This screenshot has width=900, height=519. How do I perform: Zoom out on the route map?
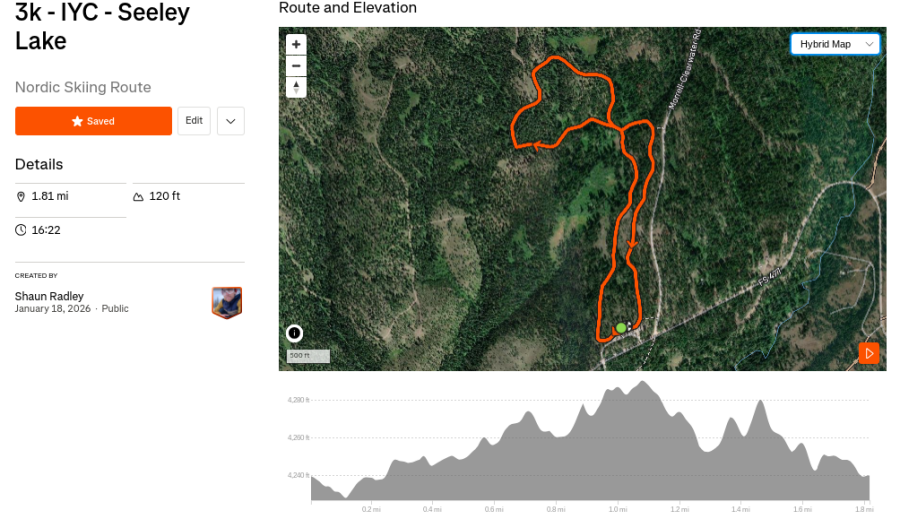[296, 66]
